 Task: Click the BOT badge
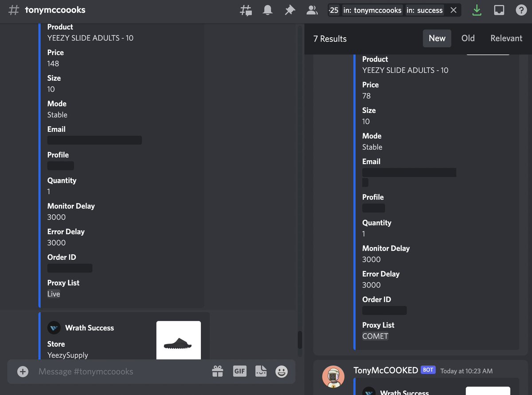pyautogui.click(x=428, y=370)
